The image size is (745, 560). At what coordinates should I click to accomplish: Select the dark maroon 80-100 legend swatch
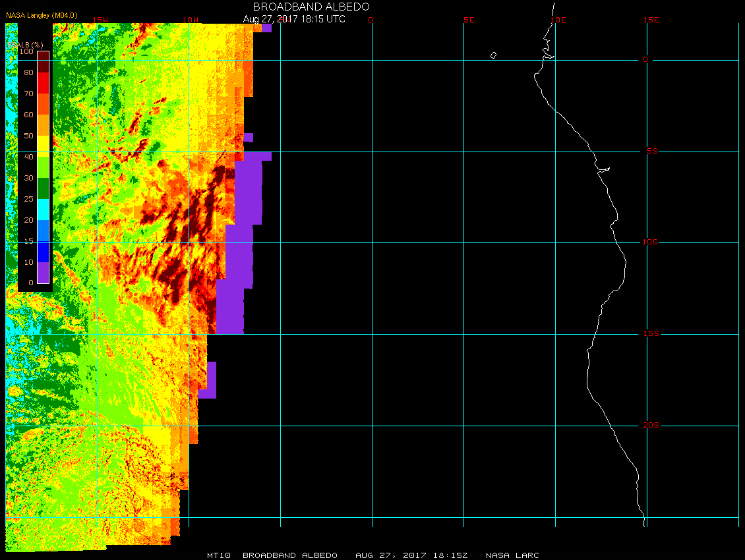(x=44, y=62)
